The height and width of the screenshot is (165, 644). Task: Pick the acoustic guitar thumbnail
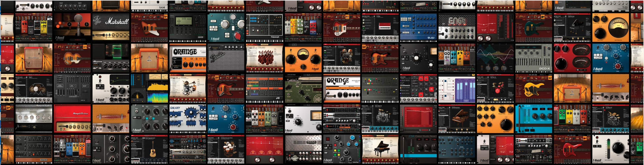149,149
